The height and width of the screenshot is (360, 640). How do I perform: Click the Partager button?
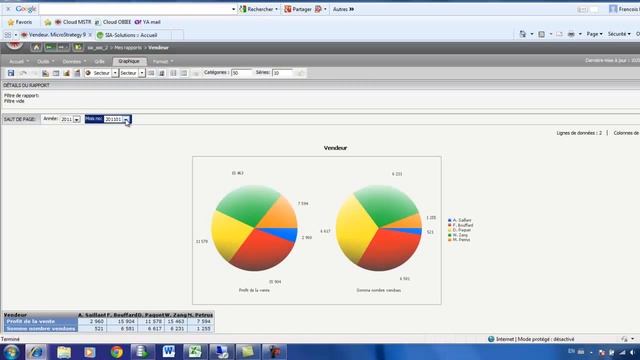(298, 9)
